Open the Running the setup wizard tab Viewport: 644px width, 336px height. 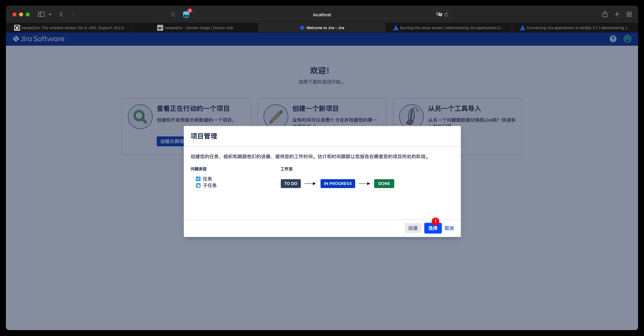point(448,28)
